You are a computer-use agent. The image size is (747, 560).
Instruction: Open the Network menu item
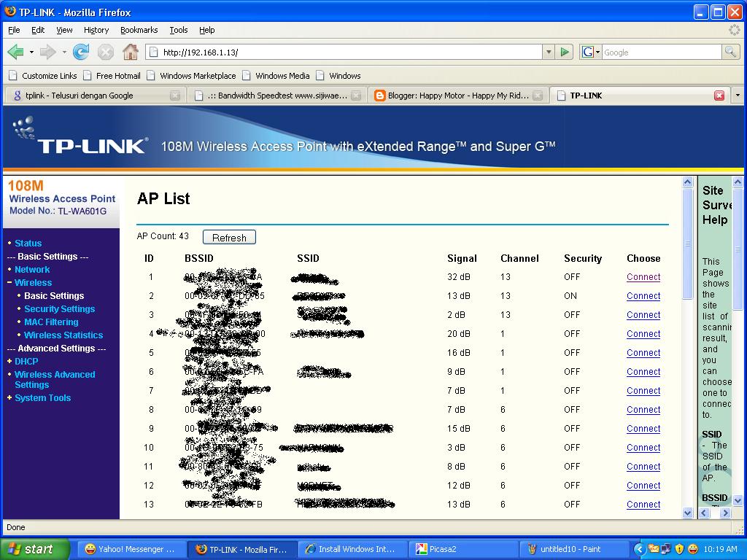(32, 270)
